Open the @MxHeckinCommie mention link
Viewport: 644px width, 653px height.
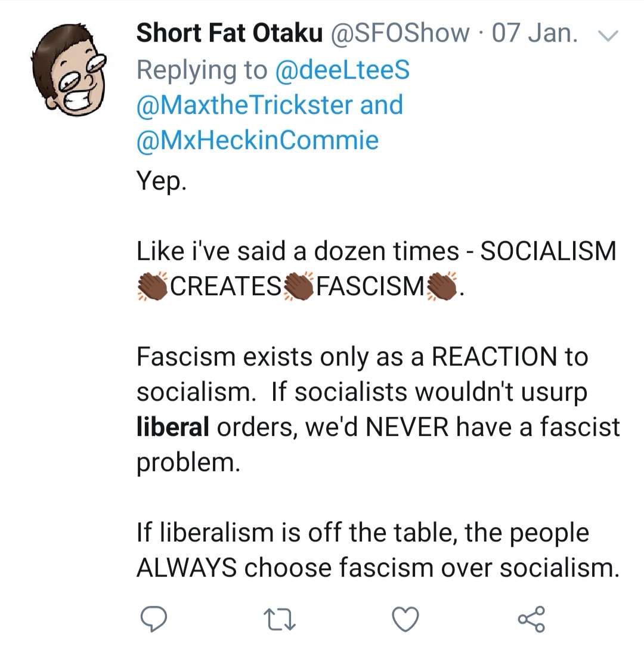[x=258, y=140]
